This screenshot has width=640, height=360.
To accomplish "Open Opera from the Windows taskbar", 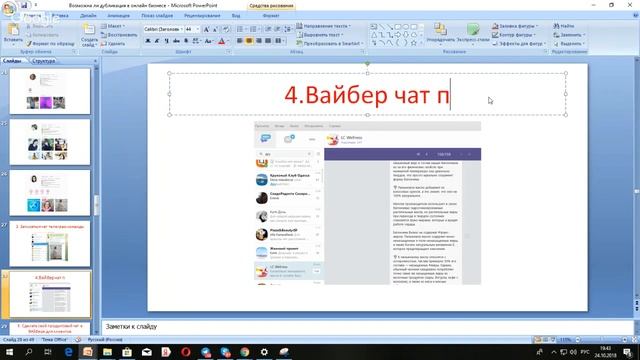I will tap(186, 351).
